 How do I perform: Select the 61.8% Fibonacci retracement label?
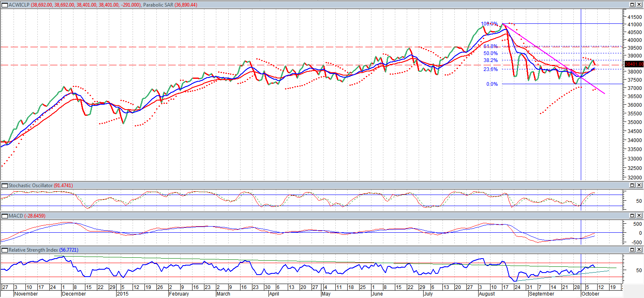coord(490,46)
